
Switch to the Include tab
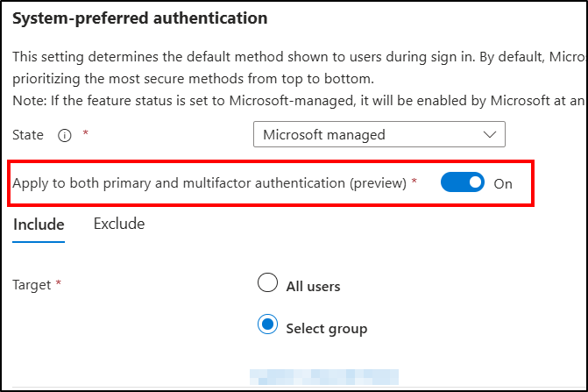point(39,225)
